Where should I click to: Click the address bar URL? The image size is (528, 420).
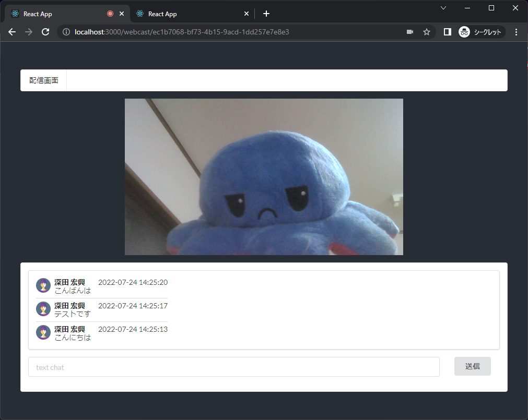(x=182, y=32)
